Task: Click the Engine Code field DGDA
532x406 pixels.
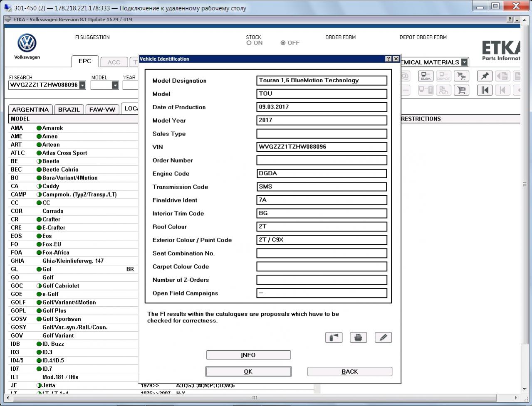Action: 322,173
